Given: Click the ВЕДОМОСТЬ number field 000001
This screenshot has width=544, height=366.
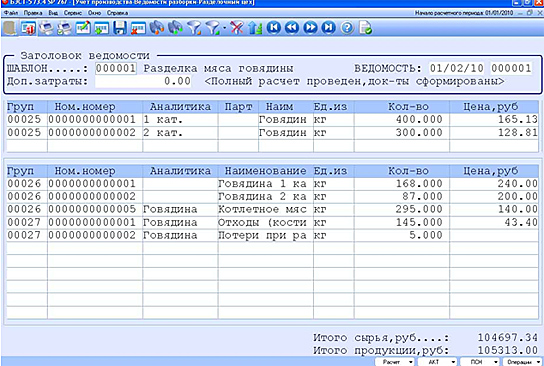Looking at the screenshot, I should tap(511, 68).
